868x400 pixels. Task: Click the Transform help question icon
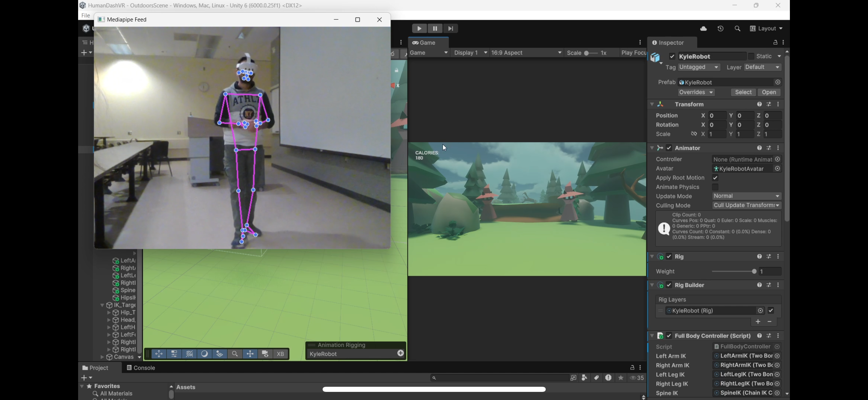[x=759, y=104]
